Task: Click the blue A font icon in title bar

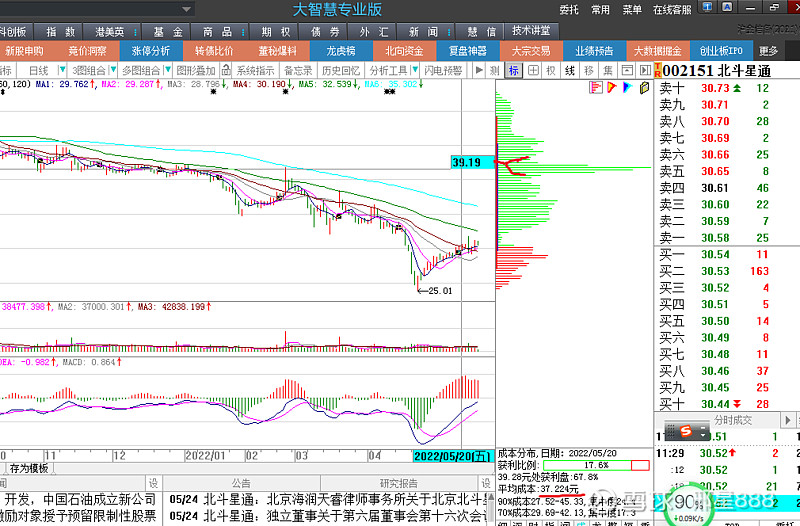Action: tap(728, 7)
